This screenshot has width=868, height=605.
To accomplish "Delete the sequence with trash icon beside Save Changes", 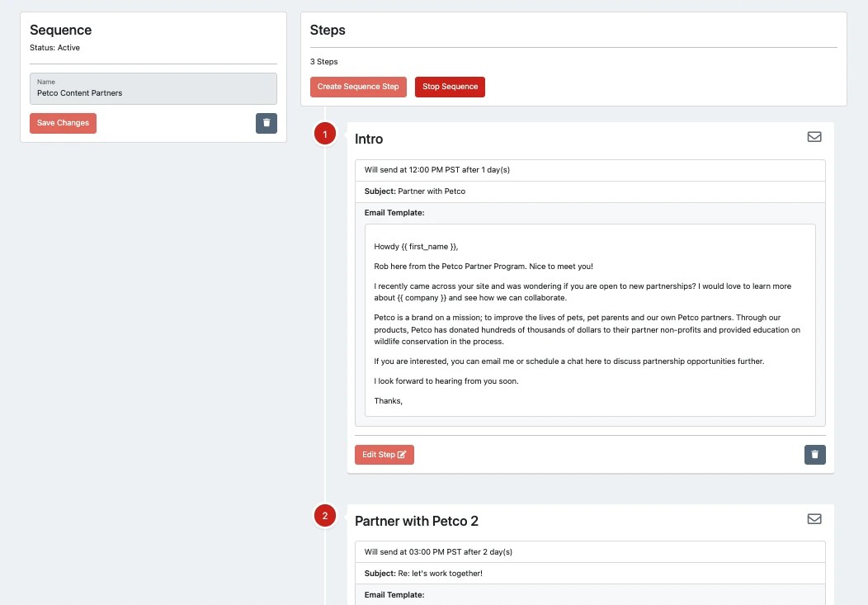I will coord(267,123).
